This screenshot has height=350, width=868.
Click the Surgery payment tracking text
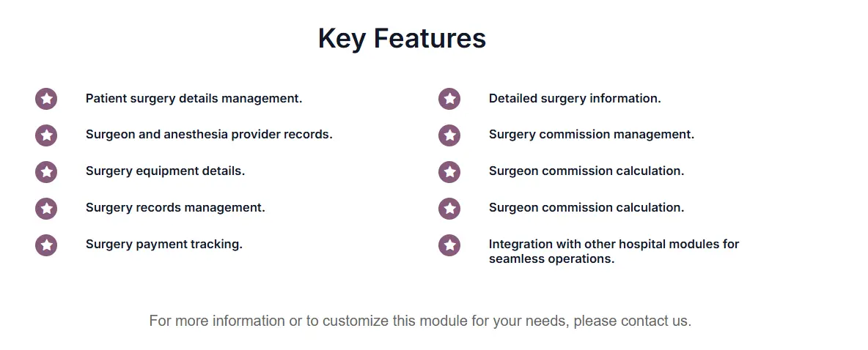tap(164, 245)
